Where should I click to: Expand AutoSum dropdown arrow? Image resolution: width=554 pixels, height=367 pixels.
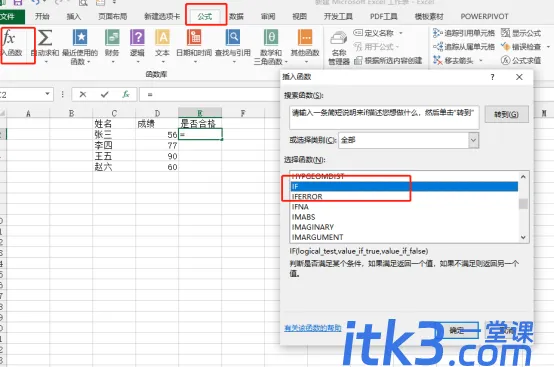[x=45, y=62]
